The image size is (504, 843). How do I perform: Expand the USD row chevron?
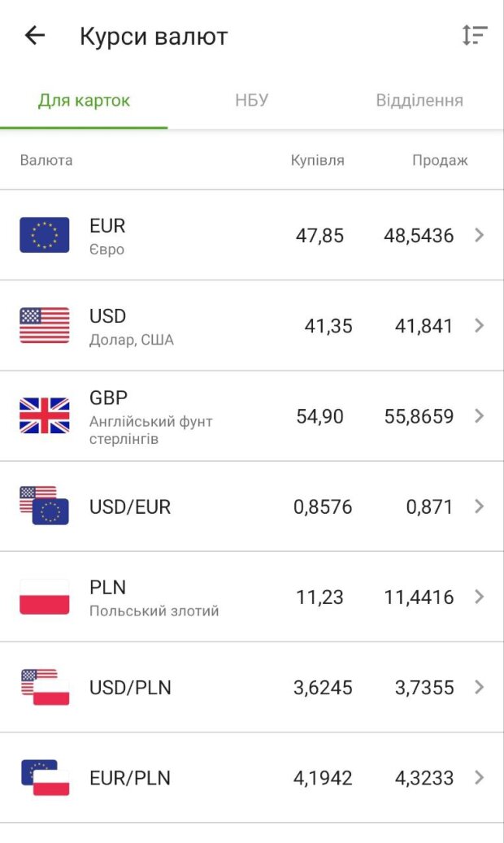(x=480, y=326)
